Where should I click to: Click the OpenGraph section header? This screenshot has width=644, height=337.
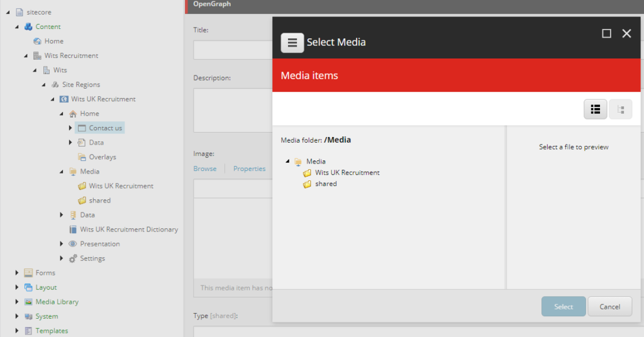pos(414,6)
